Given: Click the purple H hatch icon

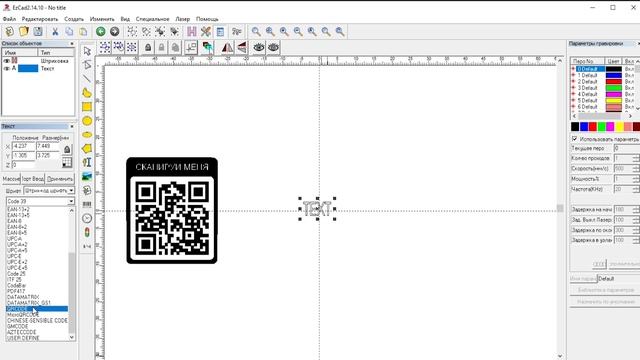Looking at the screenshot, I should pyautogui.click(x=191, y=31).
